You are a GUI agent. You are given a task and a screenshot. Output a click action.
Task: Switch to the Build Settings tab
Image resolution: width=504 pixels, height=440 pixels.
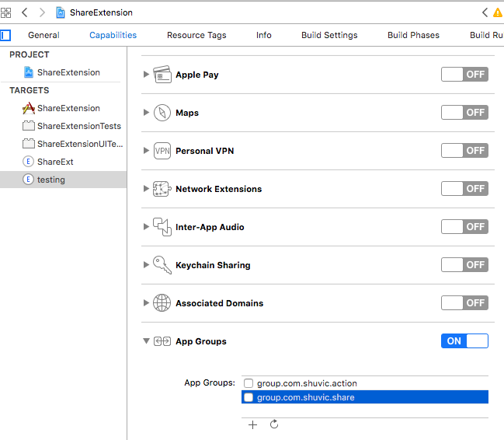[x=329, y=35]
